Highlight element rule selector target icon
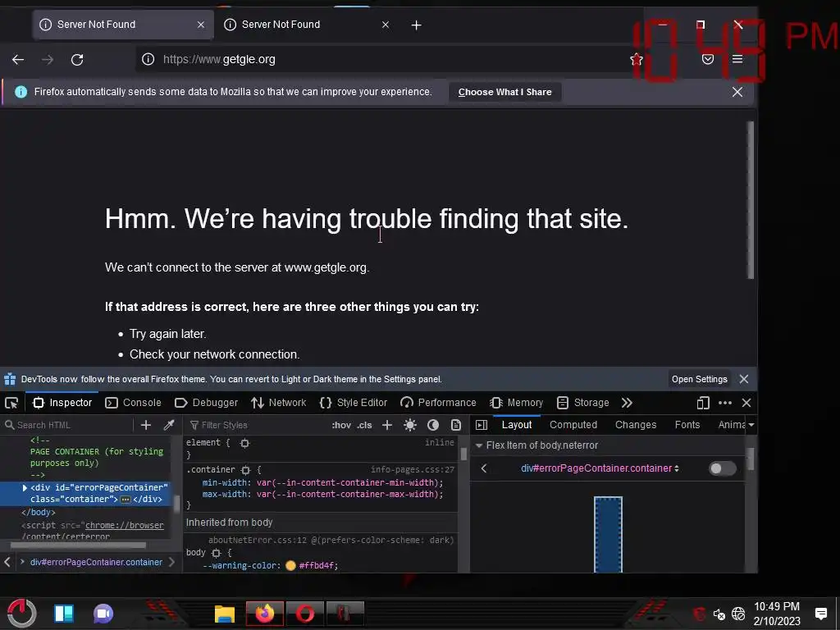The width and height of the screenshot is (840, 630). [244, 443]
